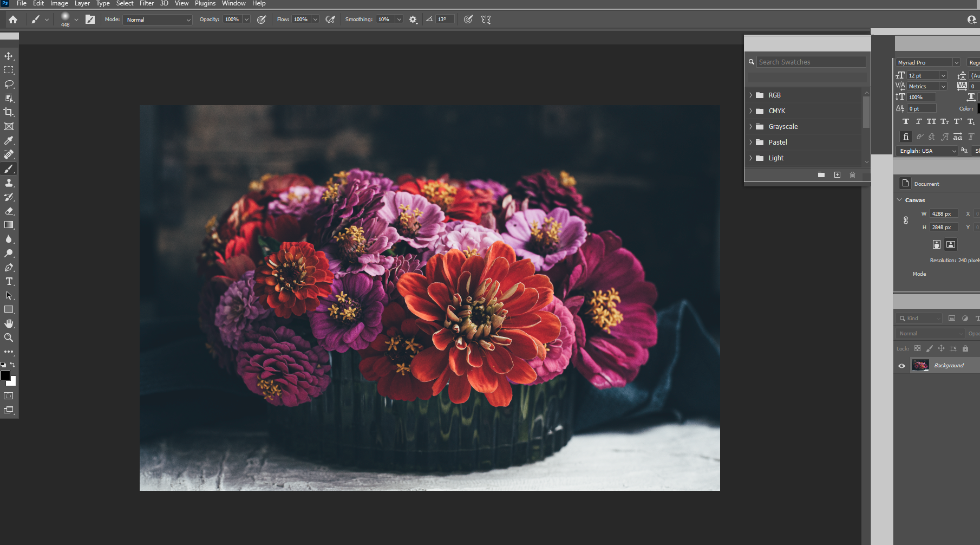
Task: Select the Eraser tool
Action: [9, 211]
